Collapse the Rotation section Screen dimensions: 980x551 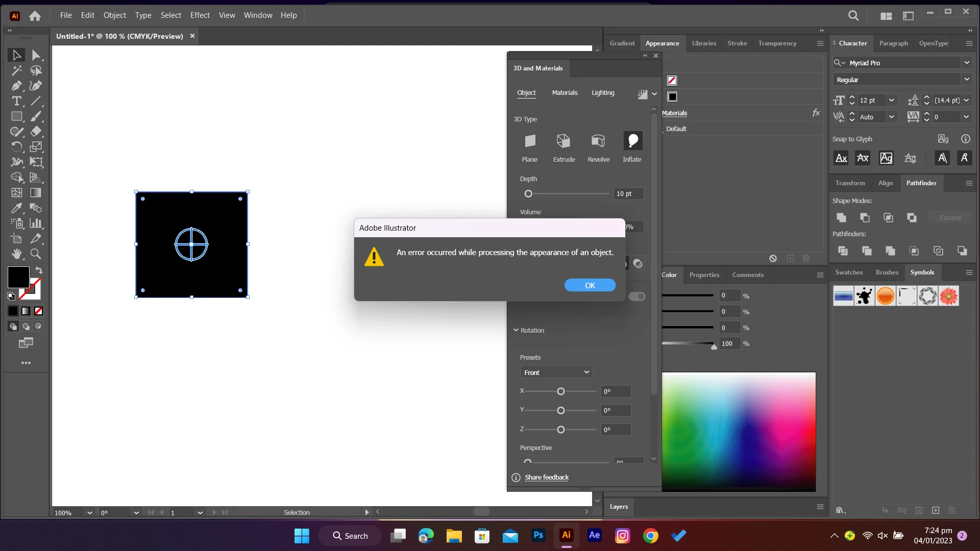(516, 331)
